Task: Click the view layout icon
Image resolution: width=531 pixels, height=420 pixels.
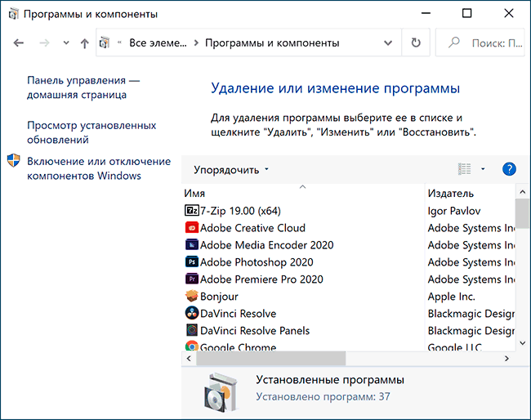Action: (464, 168)
